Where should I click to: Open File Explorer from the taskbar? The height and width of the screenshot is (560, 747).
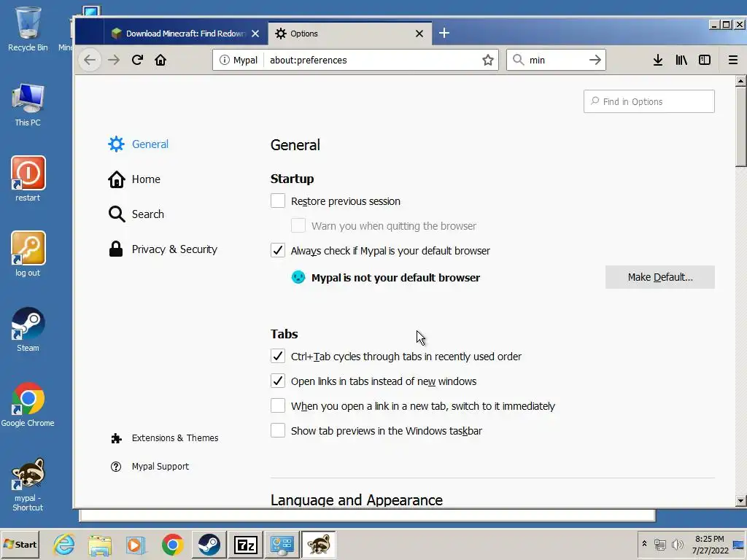click(99, 544)
